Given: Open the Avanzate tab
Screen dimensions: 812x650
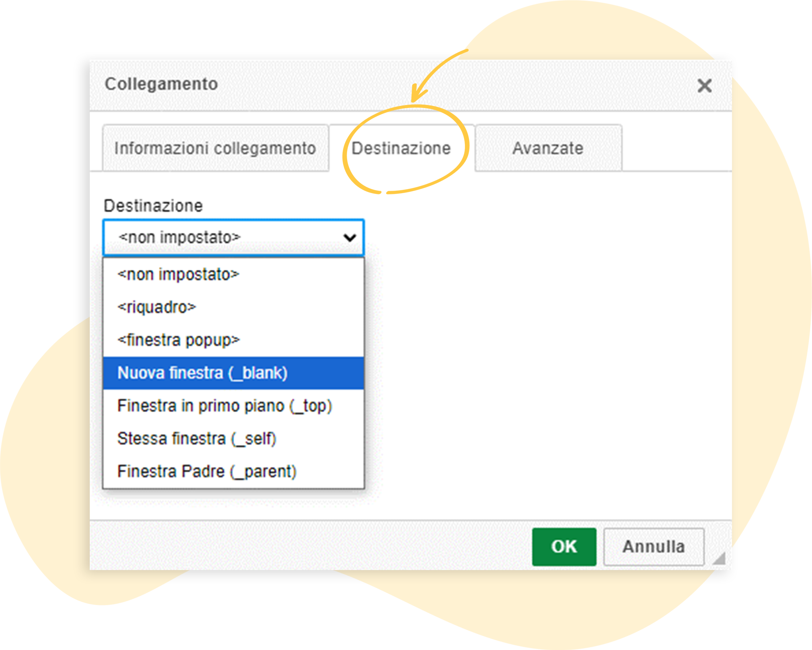Looking at the screenshot, I should [548, 148].
